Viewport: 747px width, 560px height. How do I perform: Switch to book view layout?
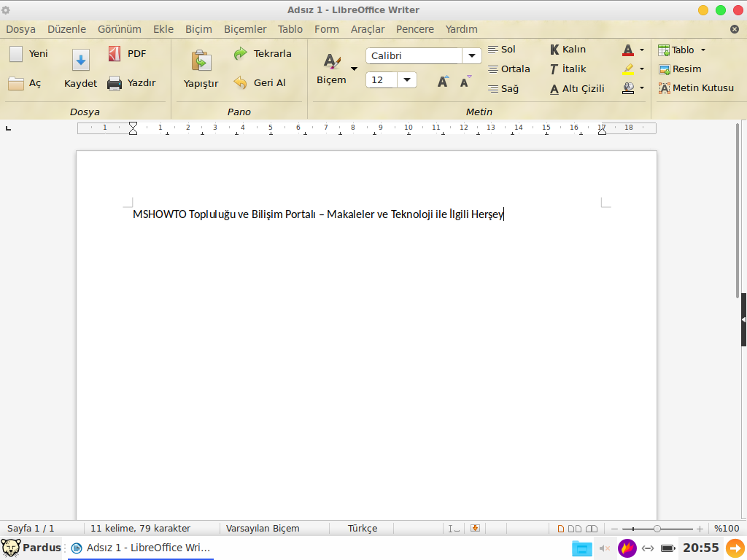[x=591, y=529]
